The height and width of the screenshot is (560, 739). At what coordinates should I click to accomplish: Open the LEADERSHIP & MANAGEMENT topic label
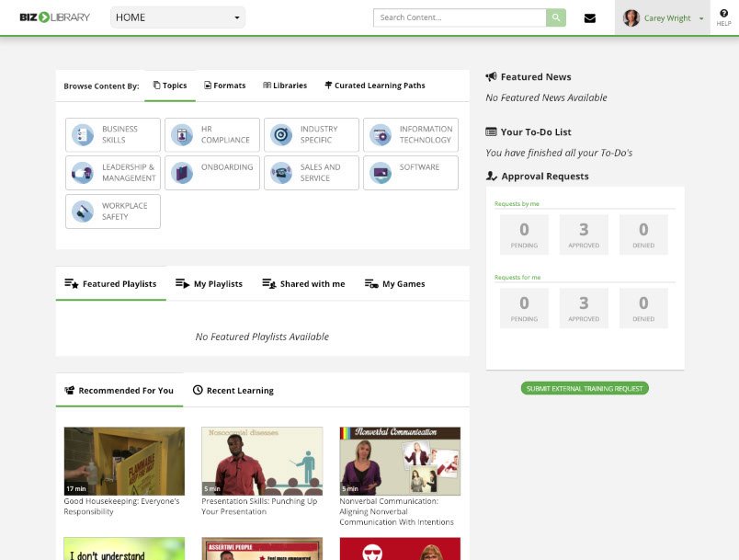tap(129, 173)
